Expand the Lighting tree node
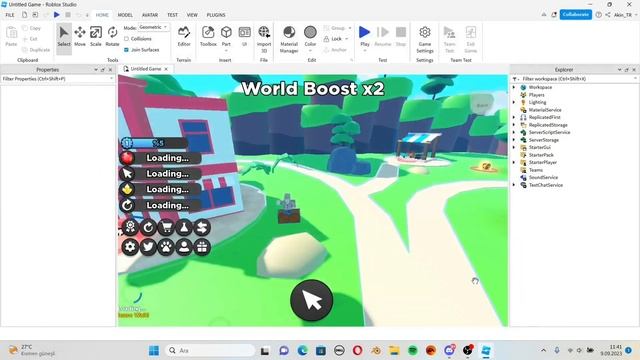Viewport: 640px width, 360px height. coord(514,102)
